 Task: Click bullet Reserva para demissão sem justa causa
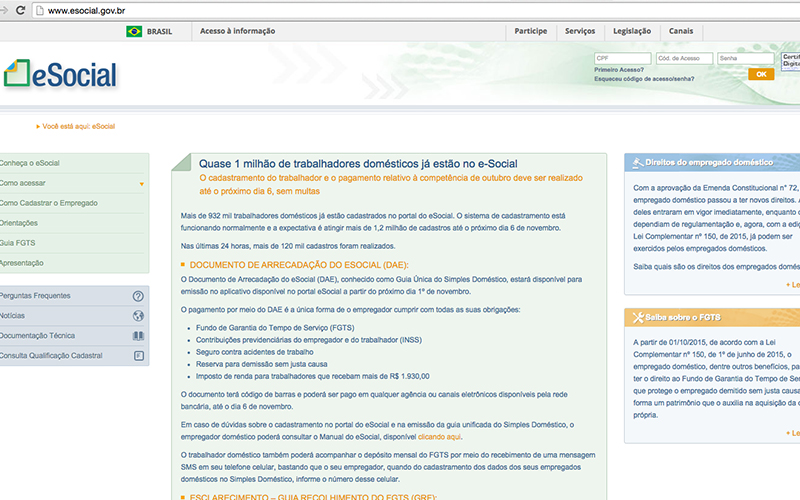(262, 364)
